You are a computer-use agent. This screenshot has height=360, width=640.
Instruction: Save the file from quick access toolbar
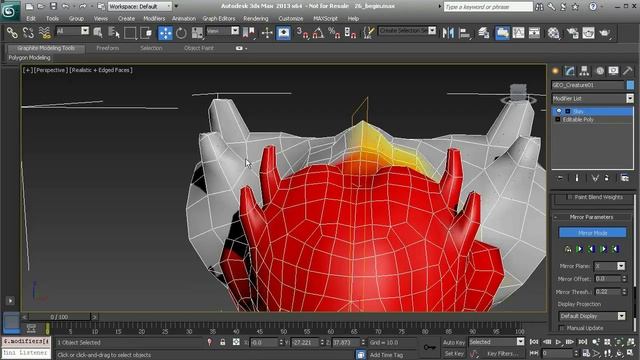53,6
